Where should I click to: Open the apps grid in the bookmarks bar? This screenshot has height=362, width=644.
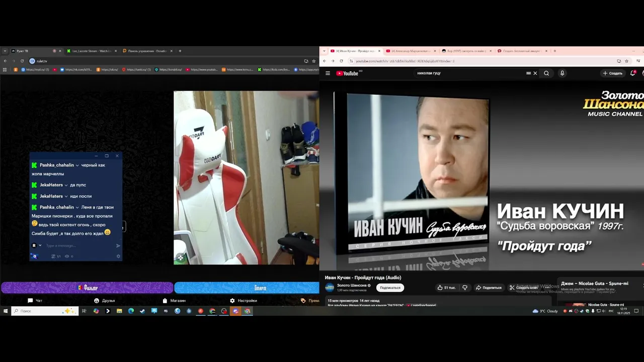click(x=5, y=69)
